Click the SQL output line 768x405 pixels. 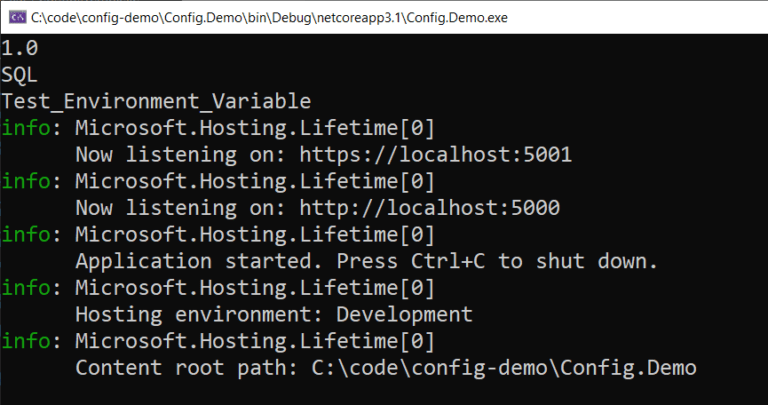pyautogui.click(x=20, y=75)
